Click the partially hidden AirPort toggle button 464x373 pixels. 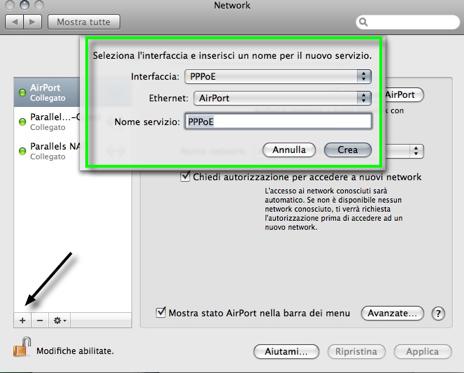pyautogui.click(x=405, y=95)
